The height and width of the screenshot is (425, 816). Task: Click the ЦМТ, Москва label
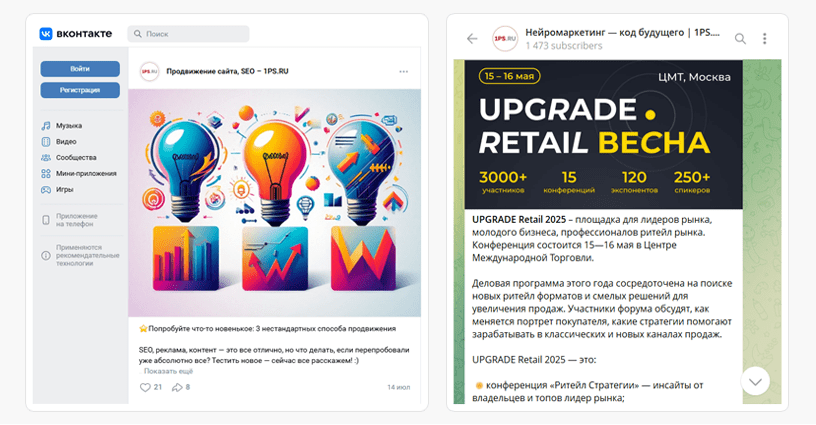[694, 77]
